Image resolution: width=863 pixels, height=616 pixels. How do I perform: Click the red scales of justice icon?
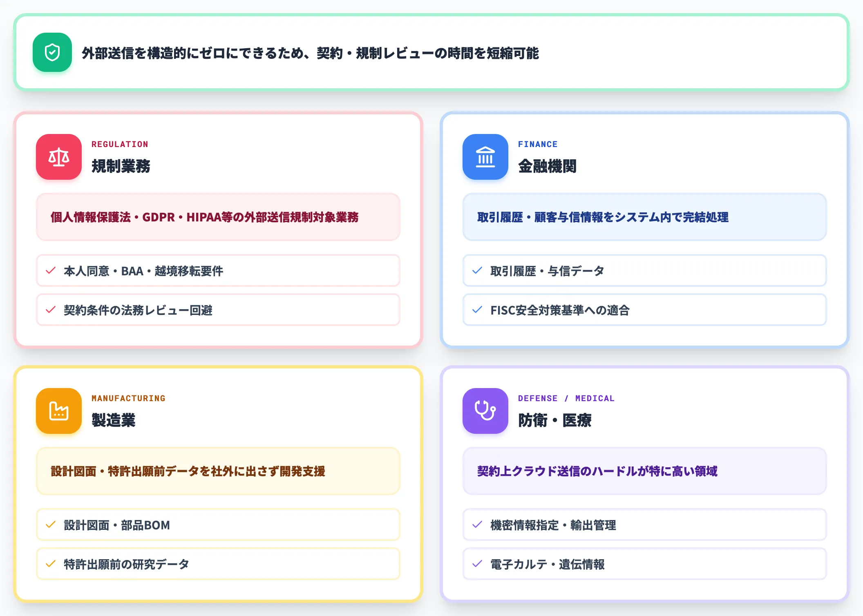[x=59, y=157]
